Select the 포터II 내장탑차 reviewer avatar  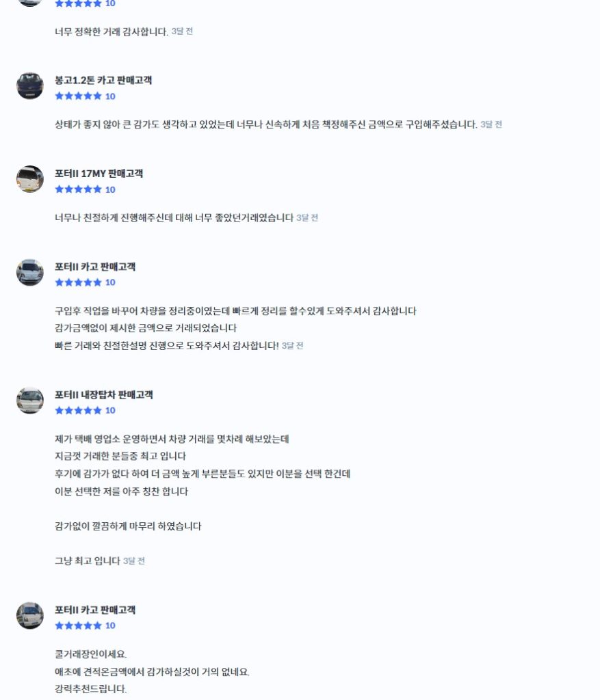pos(30,401)
